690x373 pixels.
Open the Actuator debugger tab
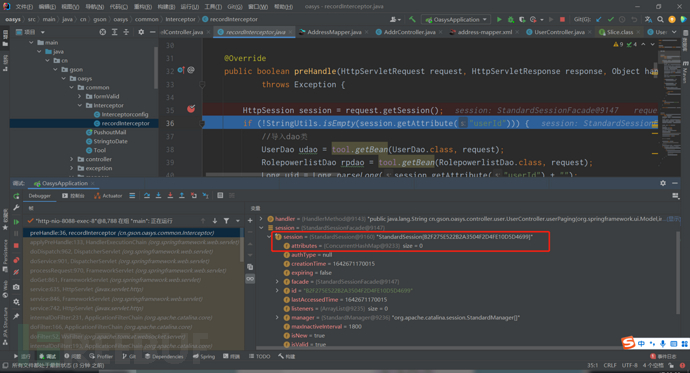coord(108,196)
